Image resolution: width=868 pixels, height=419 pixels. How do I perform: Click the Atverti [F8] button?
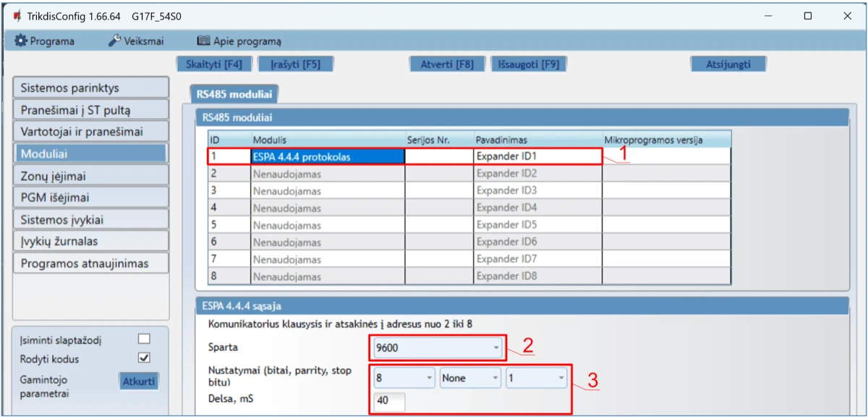446,64
